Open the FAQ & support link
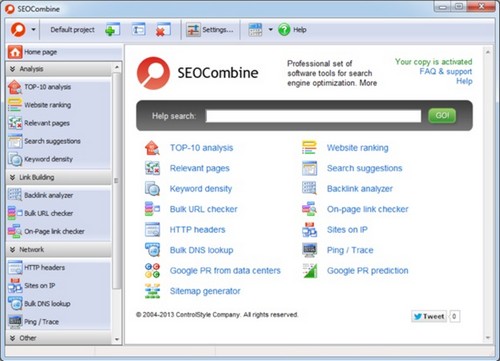 445,71
